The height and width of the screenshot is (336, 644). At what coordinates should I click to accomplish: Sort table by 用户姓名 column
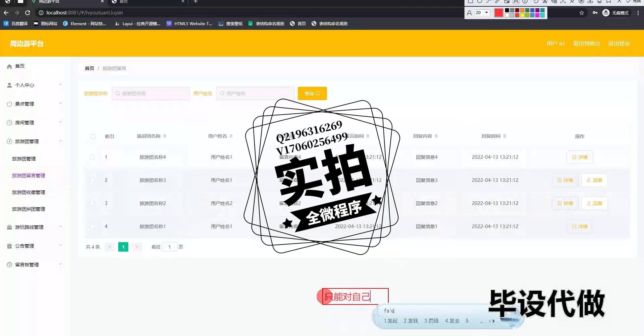click(231, 136)
